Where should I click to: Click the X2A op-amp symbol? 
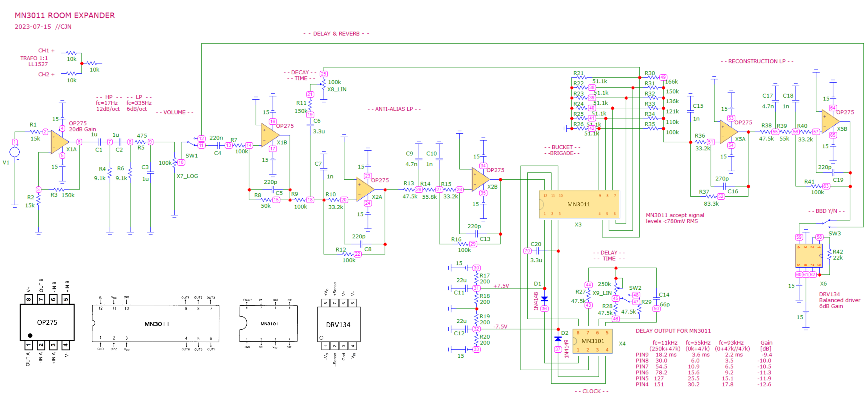pyautogui.click(x=365, y=190)
